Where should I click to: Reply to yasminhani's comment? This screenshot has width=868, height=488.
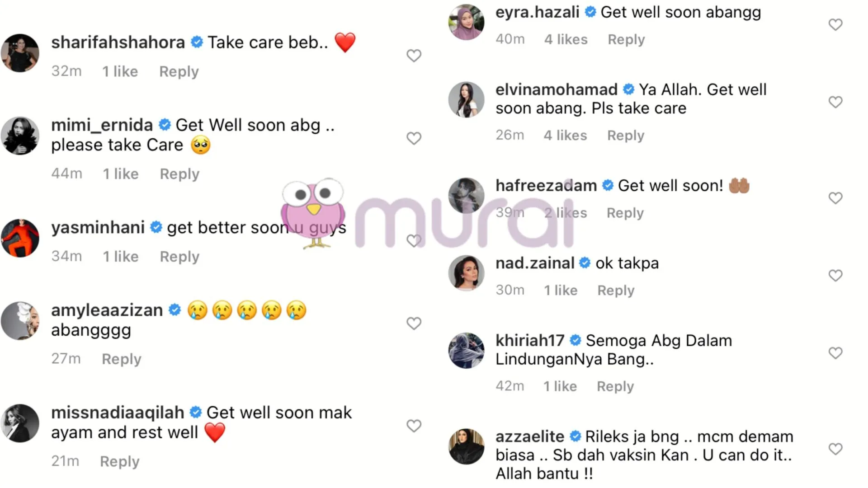point(179,257)
